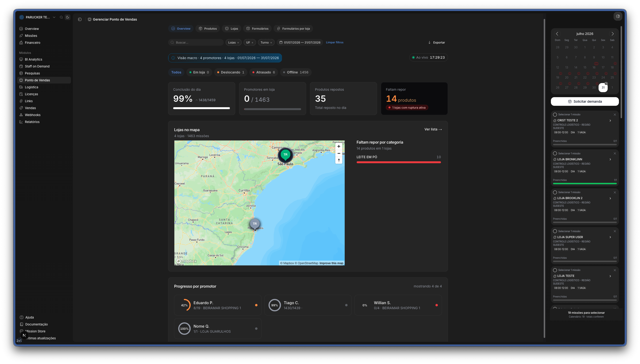
Task: Click Solicitar demanda button
Action: [x=585, y=101]
